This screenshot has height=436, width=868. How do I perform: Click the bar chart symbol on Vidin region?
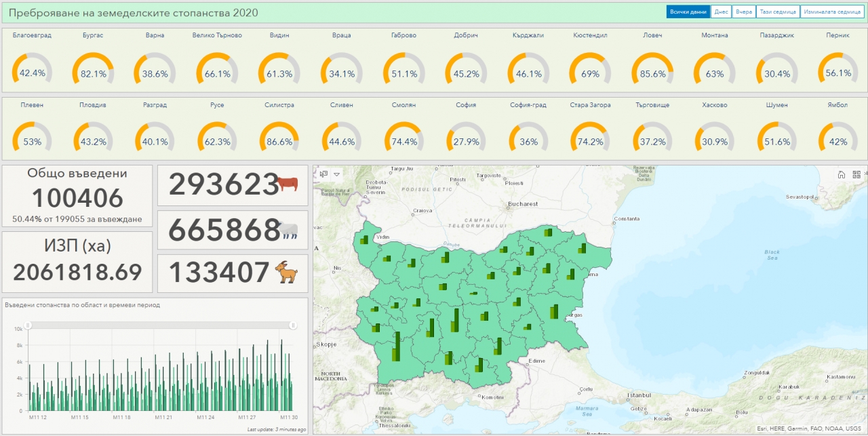pos(364,239)
